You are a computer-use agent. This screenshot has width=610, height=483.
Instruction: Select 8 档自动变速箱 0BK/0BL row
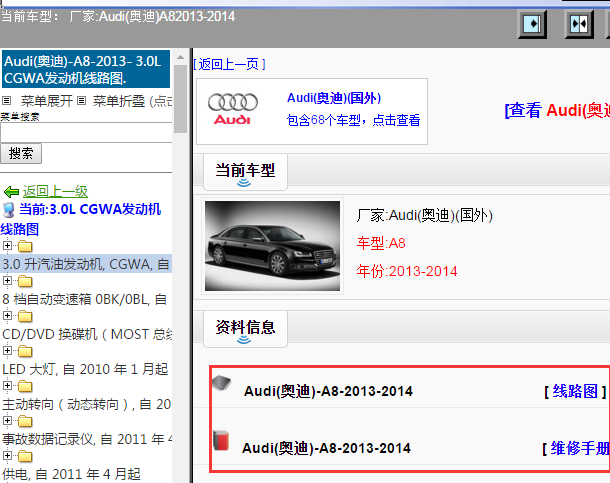[x=85, y=299]
